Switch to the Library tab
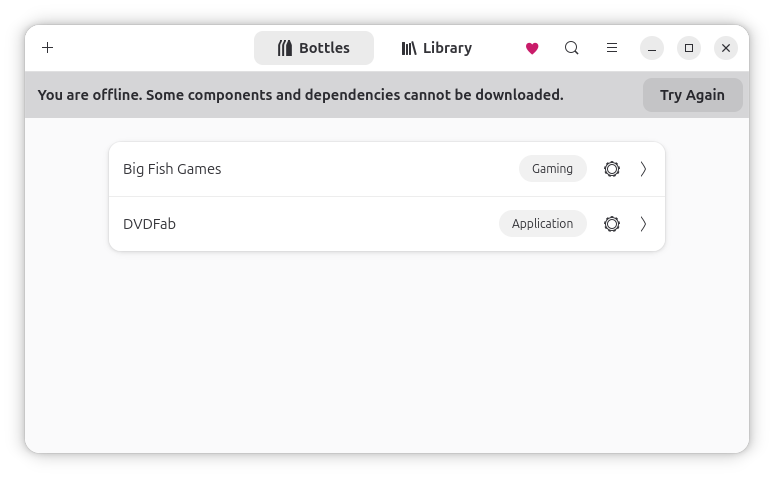This screenshot has height=478, width=774. click(436, 48)
